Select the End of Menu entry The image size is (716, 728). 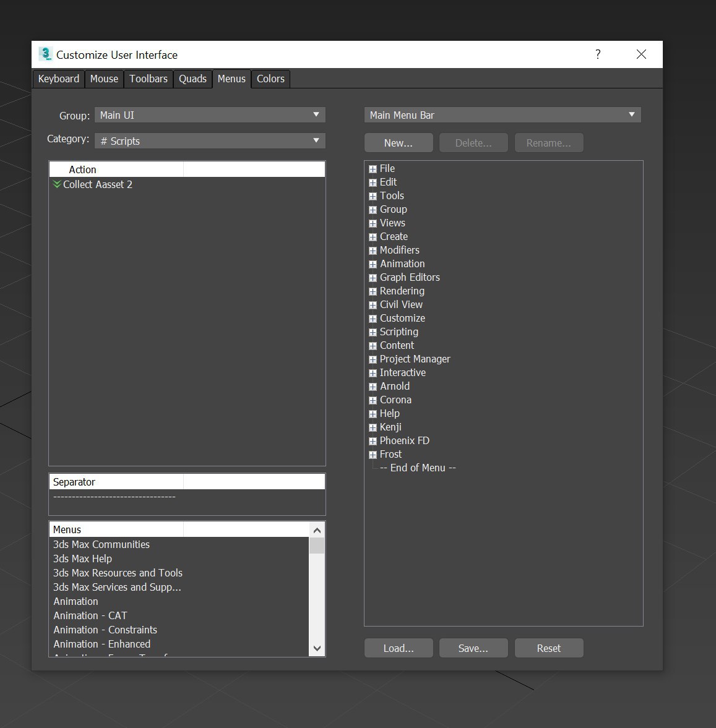point(418,468)
